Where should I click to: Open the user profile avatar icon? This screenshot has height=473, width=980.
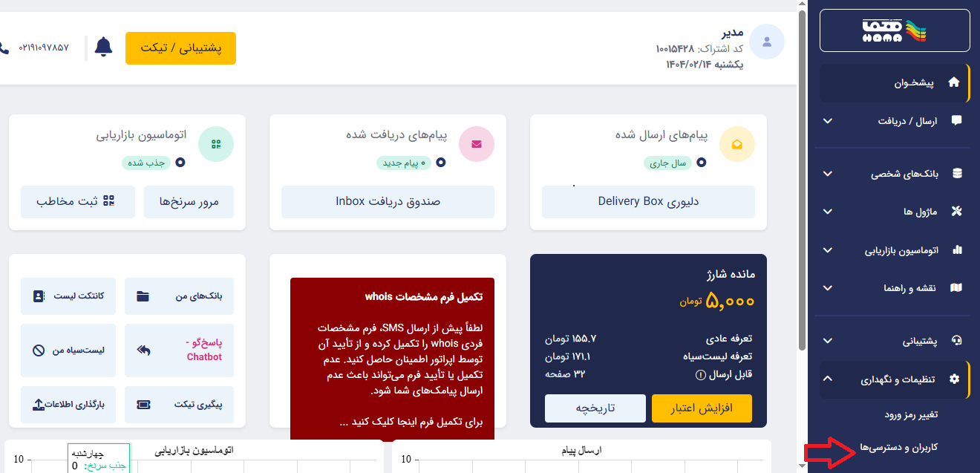point(767,42)
